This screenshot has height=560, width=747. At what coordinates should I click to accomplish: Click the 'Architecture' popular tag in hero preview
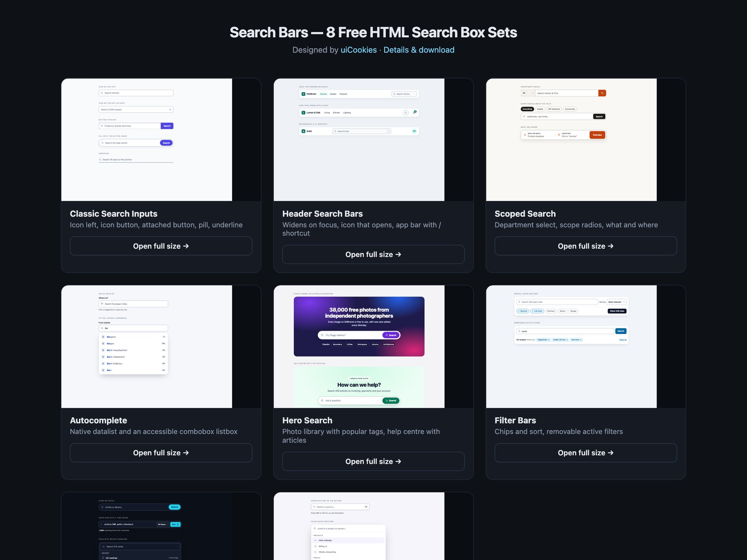tap(388, 344)
